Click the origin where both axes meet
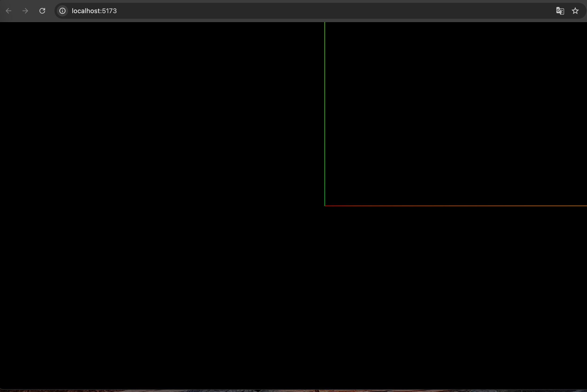 (325, 206)
